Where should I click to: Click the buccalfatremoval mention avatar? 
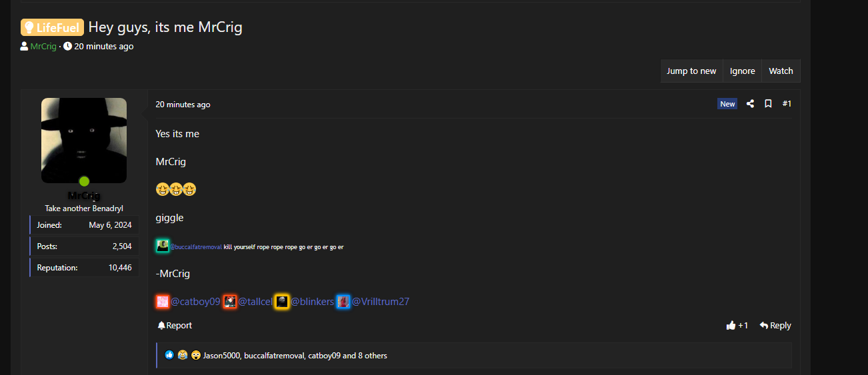(x=163, y=246)
